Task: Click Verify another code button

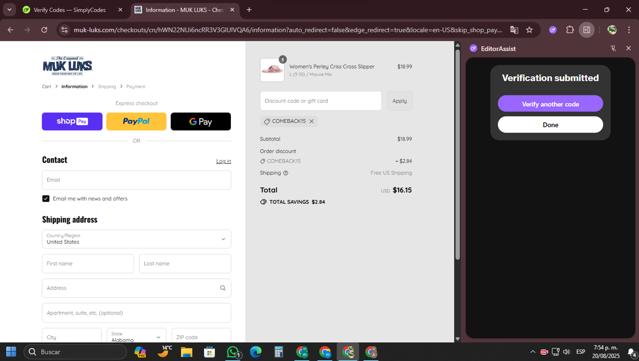Action: 550,104
